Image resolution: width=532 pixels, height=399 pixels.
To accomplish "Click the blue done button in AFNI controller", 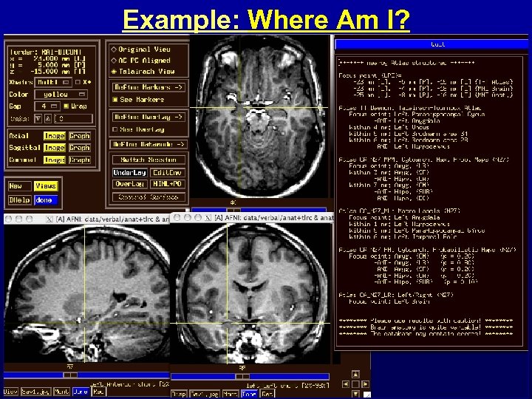I will click(46, 200).
